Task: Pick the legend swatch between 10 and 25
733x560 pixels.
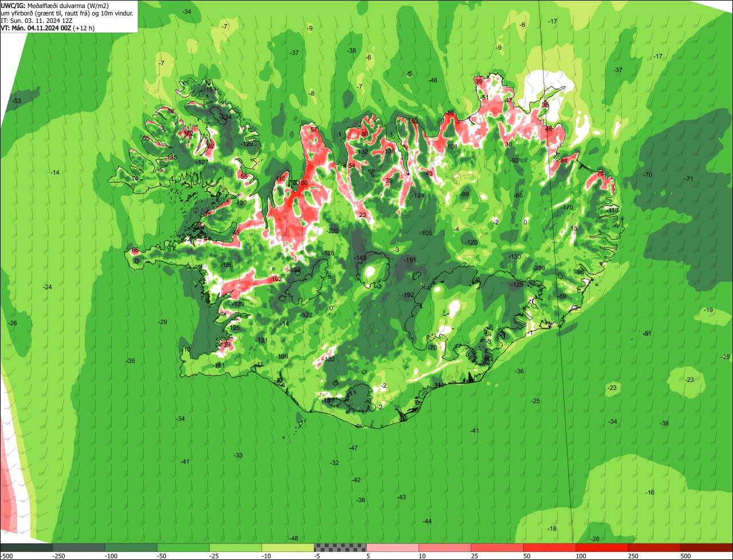Action: [445, 547]
